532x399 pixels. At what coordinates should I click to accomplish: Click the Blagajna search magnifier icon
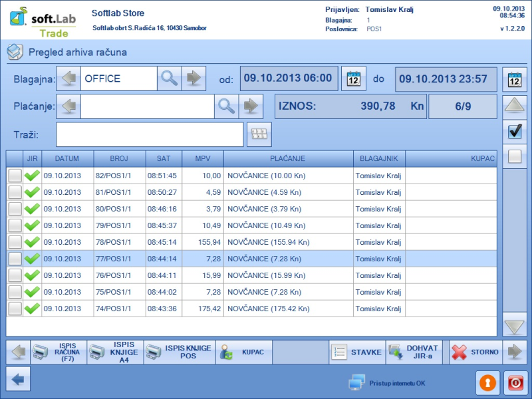tap(170, 78)
